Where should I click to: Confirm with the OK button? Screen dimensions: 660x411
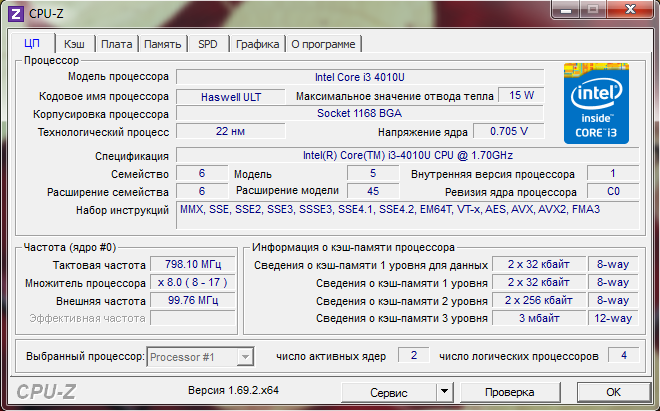[x=613, y=392]
